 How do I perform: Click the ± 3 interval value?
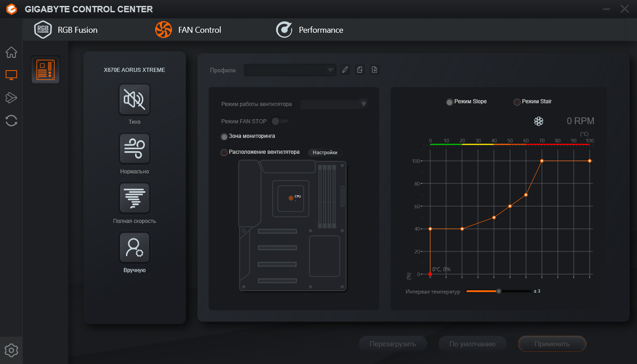tap(537, 291)
